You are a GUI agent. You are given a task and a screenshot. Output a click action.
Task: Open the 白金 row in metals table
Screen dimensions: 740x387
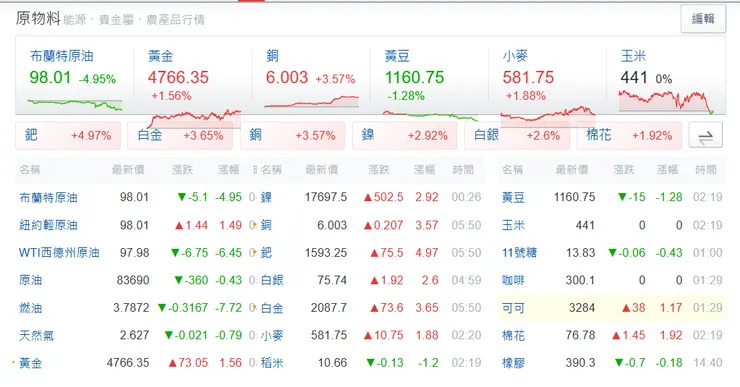click(272, 308)
